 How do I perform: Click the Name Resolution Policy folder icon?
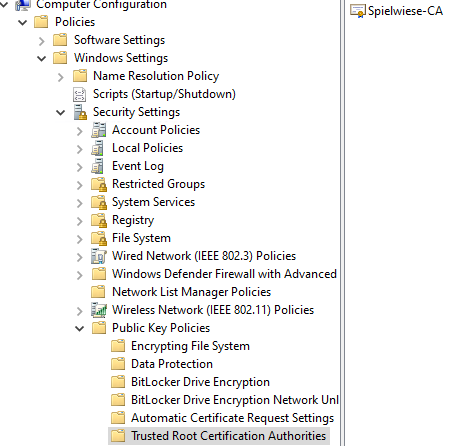point(80,76)
